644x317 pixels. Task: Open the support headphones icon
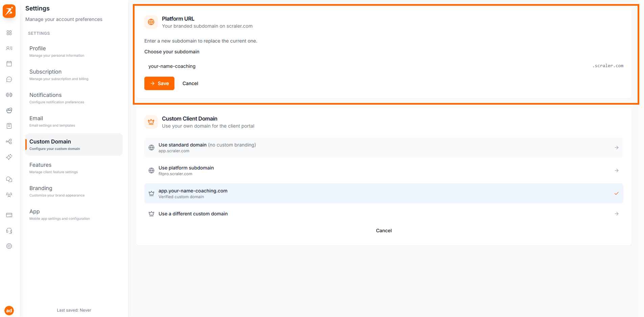pyautogui.click(x=9, y=231)
